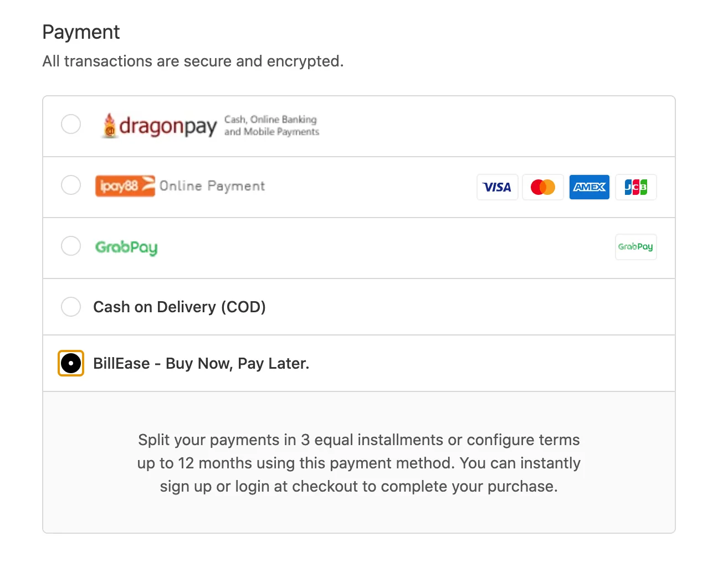Click the JCB card icon

coord(635,187)
